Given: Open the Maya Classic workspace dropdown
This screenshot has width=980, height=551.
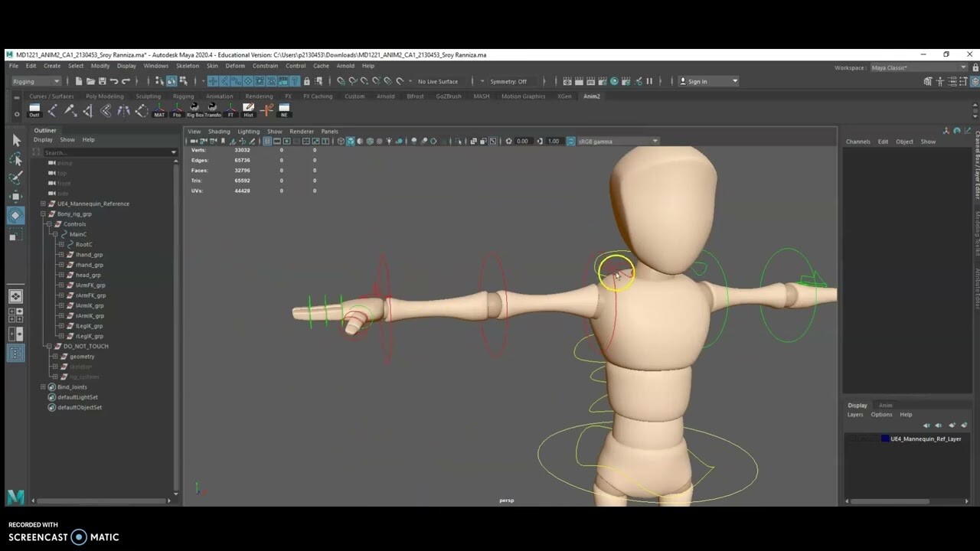Looking at the screenshot, I should (919, 67).
